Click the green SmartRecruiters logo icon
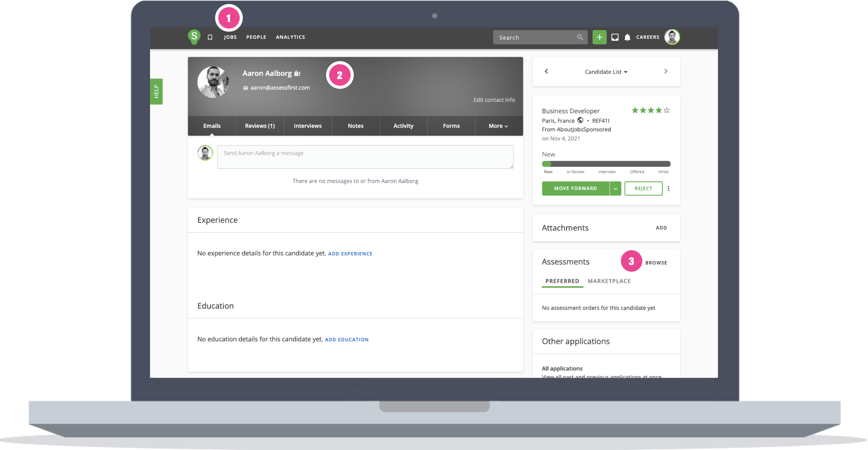Screen dimensions: 868x450 point(194,37)
